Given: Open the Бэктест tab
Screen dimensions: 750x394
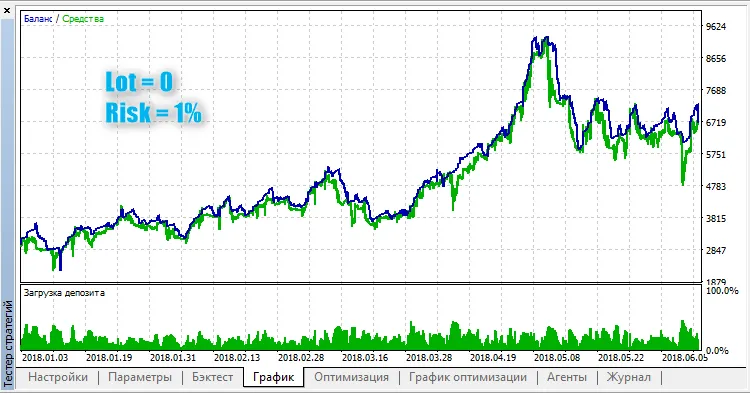Looking at the screenshot, I should click(x=212, y=377).
